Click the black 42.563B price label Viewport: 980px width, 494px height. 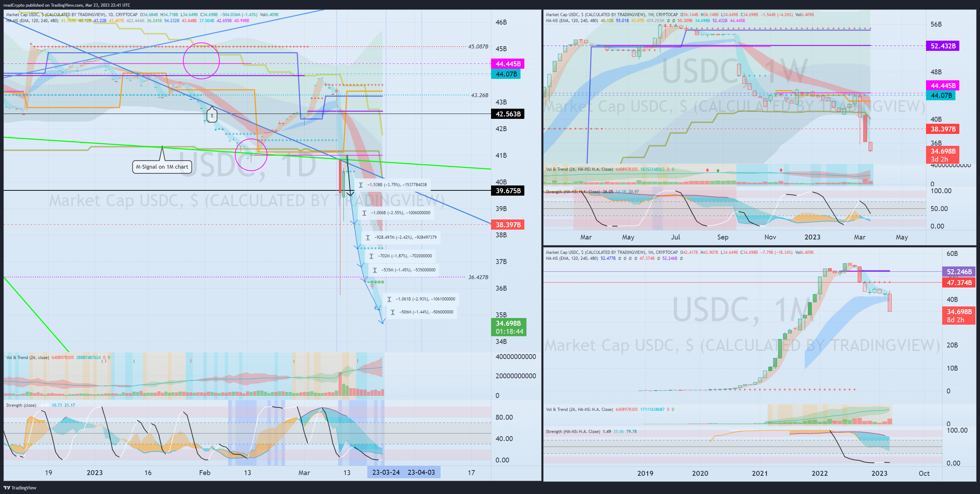click(x=508, y=114)
